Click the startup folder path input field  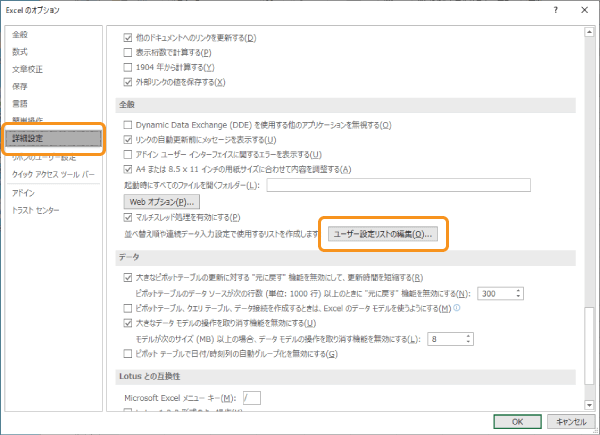coord(398,185)
